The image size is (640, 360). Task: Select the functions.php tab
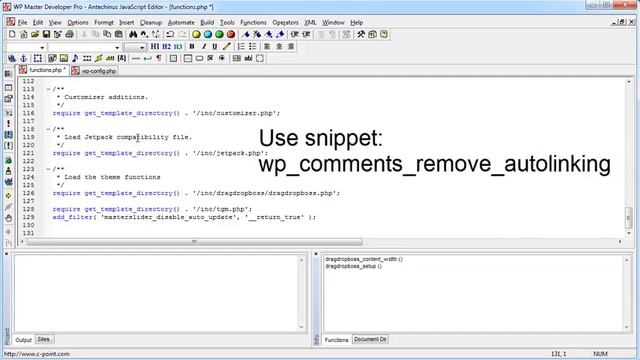click(42, 70)
